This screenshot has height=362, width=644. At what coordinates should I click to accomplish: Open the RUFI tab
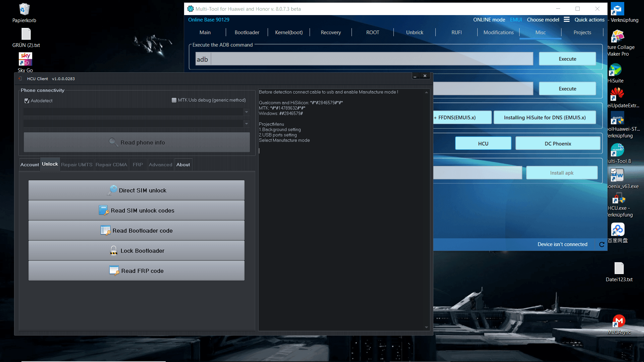point(457,33)
